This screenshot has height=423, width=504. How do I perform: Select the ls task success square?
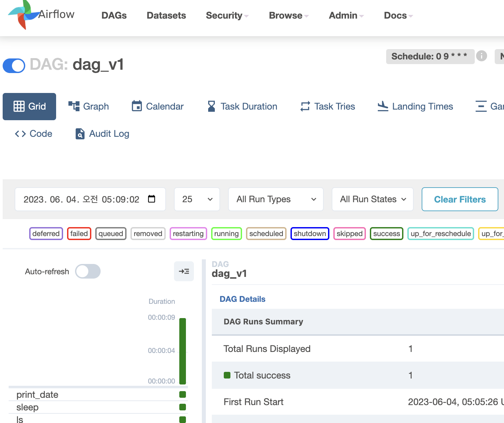coord(183,420)
